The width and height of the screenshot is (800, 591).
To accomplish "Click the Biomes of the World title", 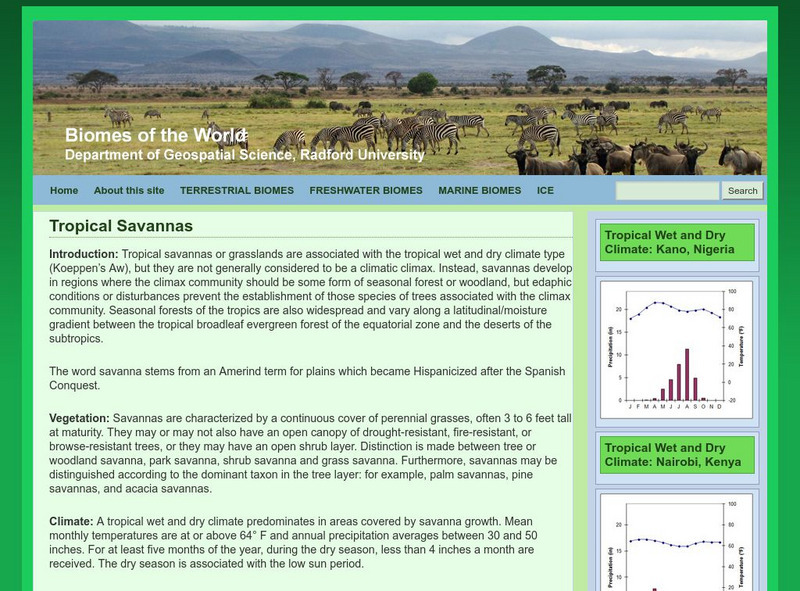I will 156,135.
